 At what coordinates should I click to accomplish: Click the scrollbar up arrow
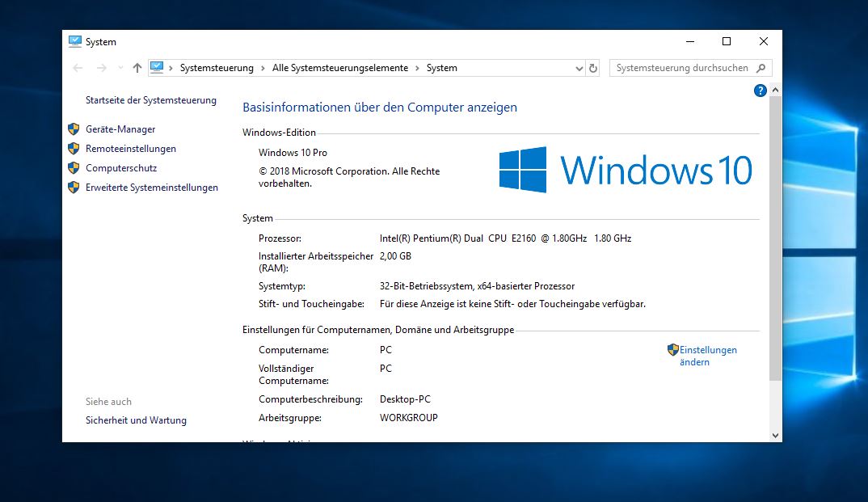click(x=776, y=90)
